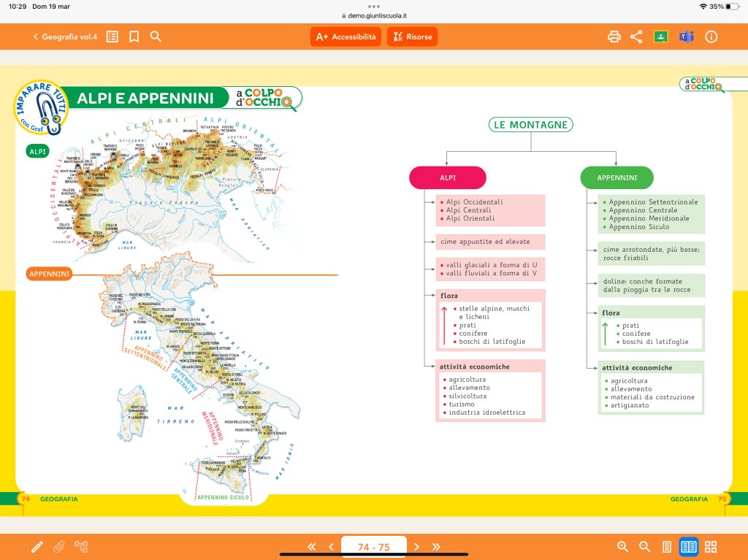Select the pencil annotation tool
748x560 pixels.
pyautogui.click(x=37, y=546)
